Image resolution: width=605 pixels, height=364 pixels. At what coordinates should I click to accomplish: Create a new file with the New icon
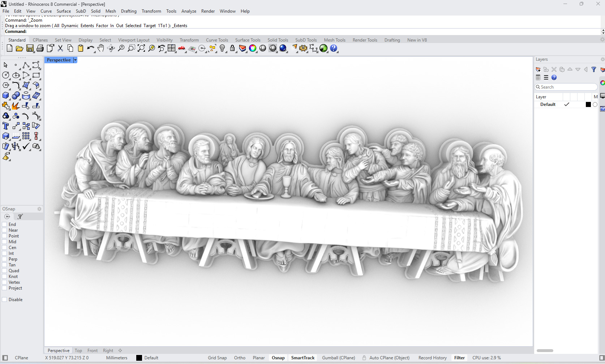click(10, 48)
